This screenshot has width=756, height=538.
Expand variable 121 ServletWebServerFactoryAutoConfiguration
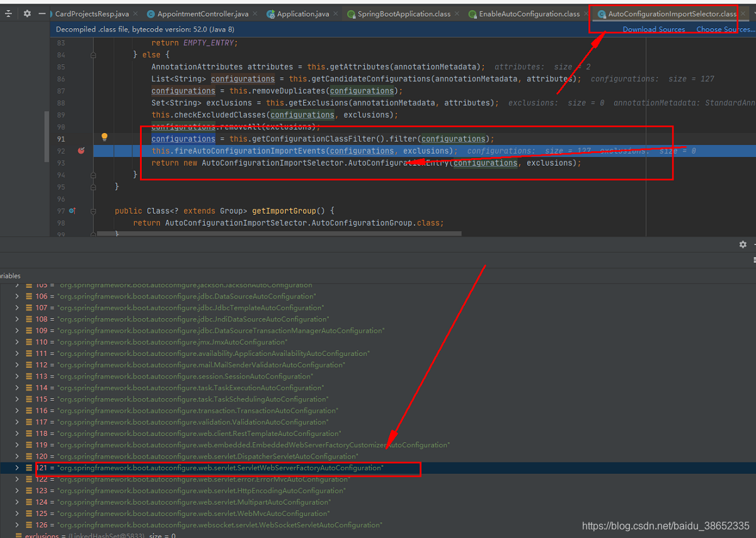[x=16, y=467]
